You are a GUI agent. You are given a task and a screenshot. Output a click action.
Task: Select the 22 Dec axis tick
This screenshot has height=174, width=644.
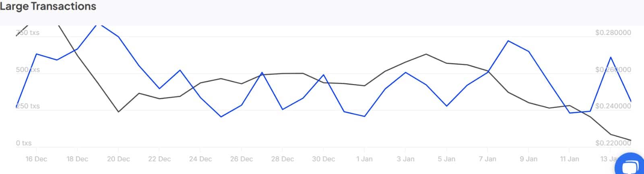tap(159, 159)
